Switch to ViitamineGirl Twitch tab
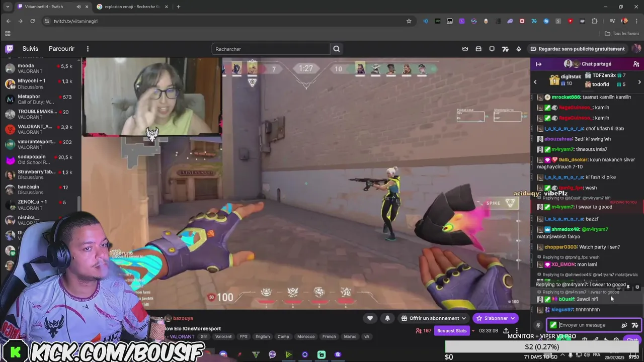Screen dimensions: 644x362 (x=51, y=7)
